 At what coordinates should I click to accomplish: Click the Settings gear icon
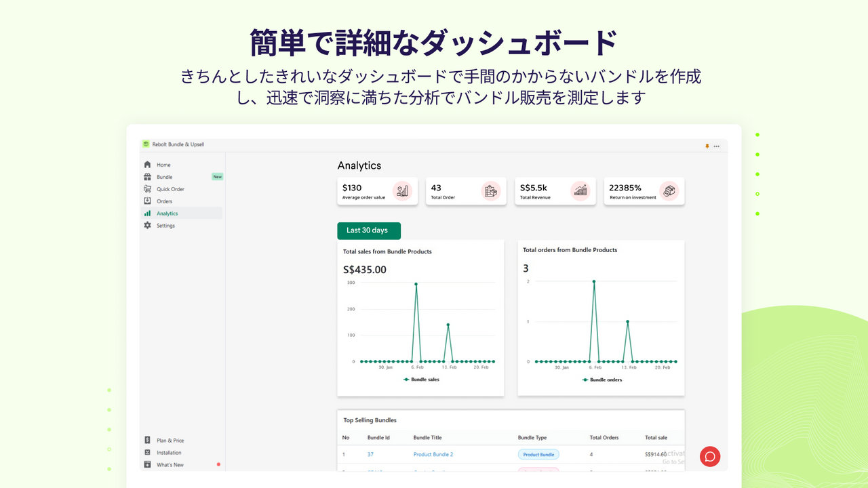click(x=147, y=226)
